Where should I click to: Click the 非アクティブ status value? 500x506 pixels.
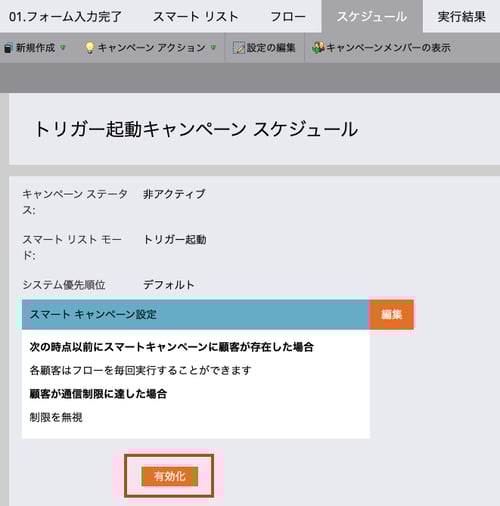coord(174,194)
